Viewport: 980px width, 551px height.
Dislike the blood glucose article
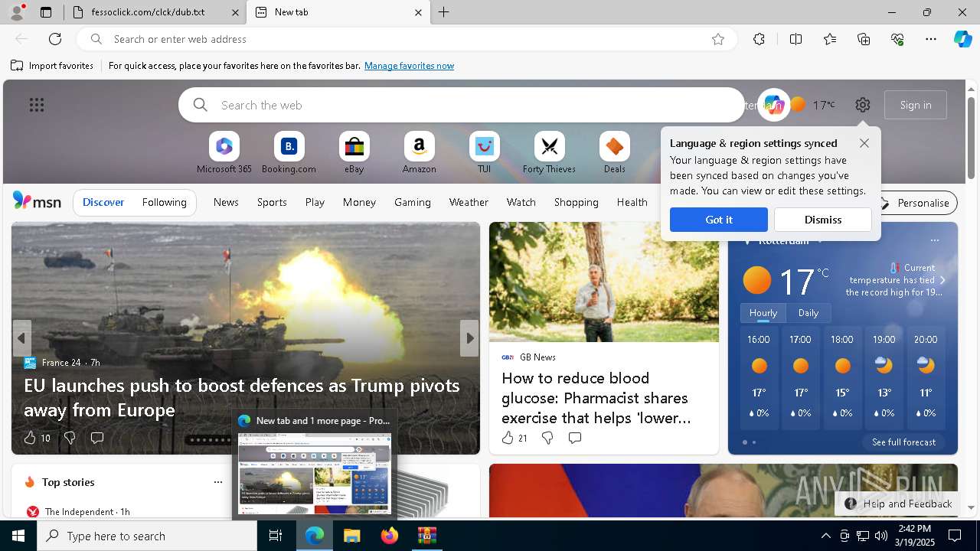[x=547, y=438]
